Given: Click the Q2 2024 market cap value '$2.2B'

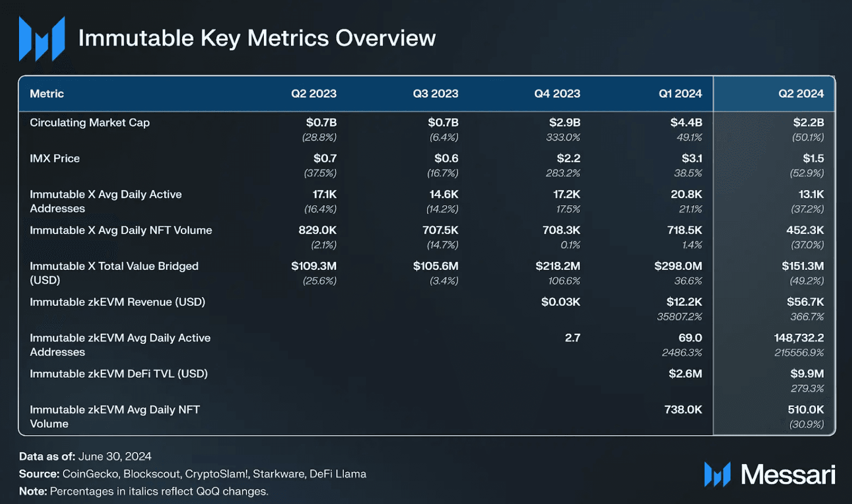Looking at the screenshot, I should 808,122.
